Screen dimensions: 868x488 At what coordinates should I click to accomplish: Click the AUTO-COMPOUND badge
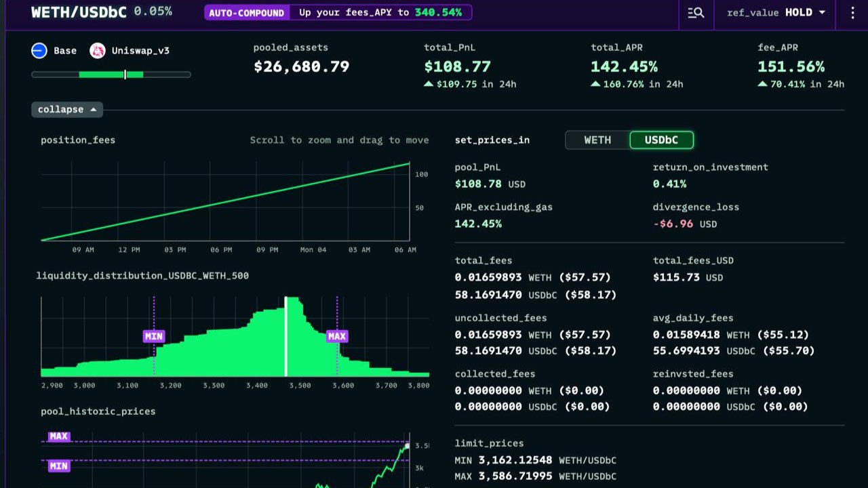tap(246, 13)
